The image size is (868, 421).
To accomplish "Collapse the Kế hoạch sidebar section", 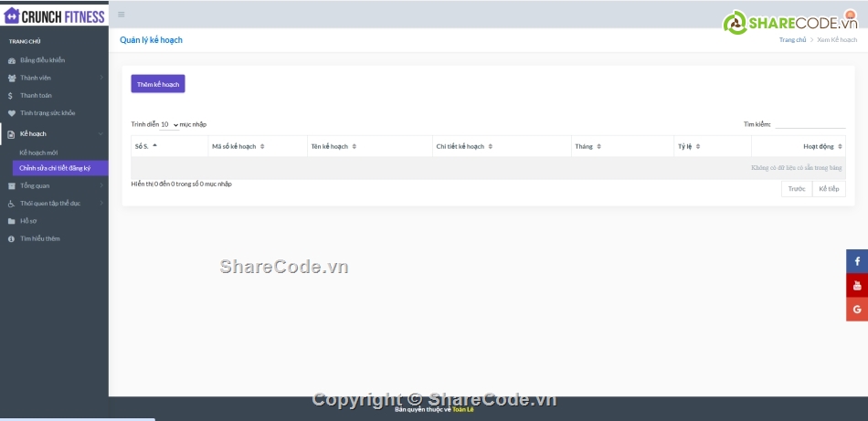I will click(54, 133).
